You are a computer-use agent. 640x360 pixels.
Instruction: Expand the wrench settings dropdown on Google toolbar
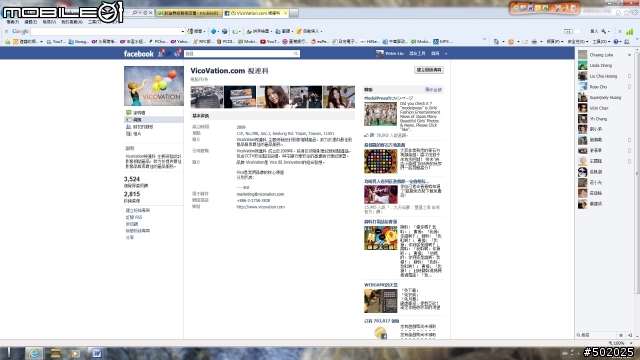coord(605,31)
